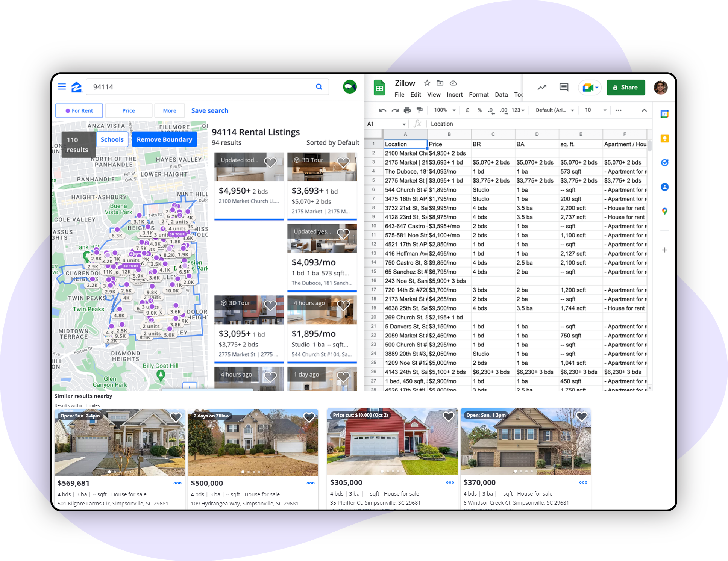Star the Zillow spreadsheet
This screenshot has height=561, width=728.
click(427, 83)
